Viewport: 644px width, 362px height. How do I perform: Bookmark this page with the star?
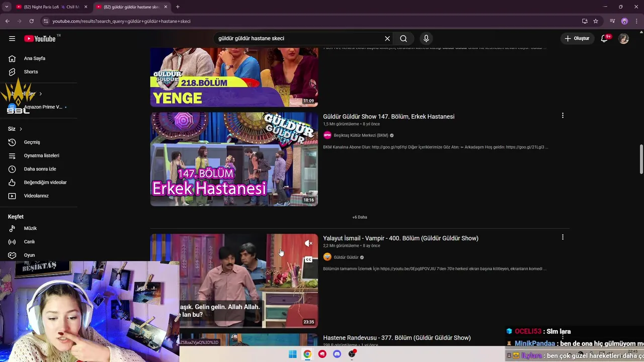pos(596,21)
